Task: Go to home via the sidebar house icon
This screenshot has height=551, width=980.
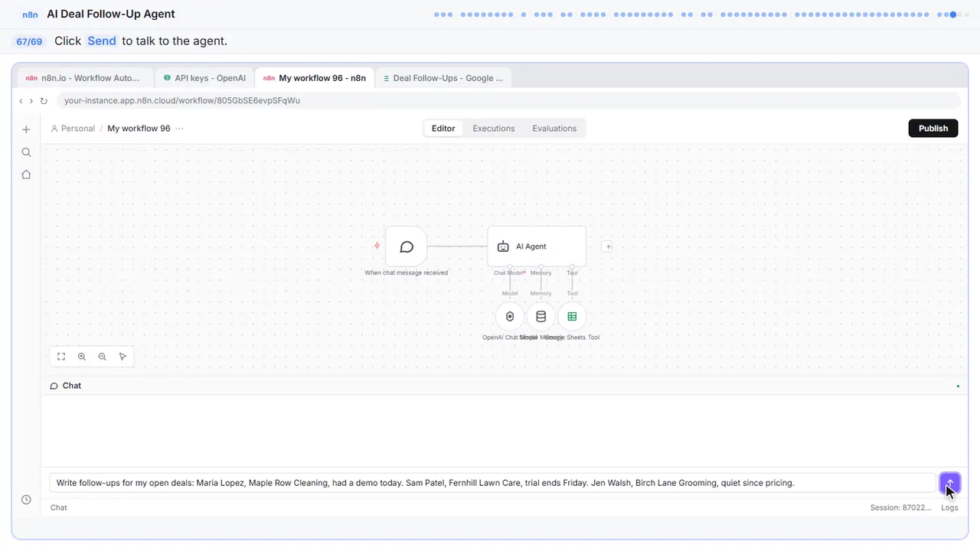Action: (26, 174)
